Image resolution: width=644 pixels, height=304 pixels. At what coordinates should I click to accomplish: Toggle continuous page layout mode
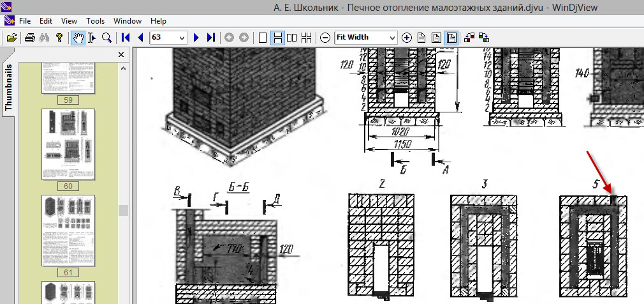point(277,38)
